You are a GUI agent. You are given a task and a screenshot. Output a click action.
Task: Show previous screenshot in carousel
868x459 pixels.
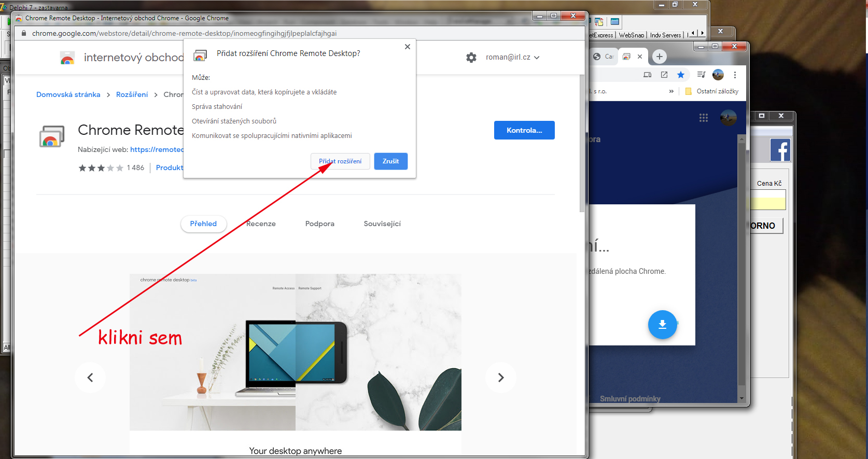pos(90,378)
